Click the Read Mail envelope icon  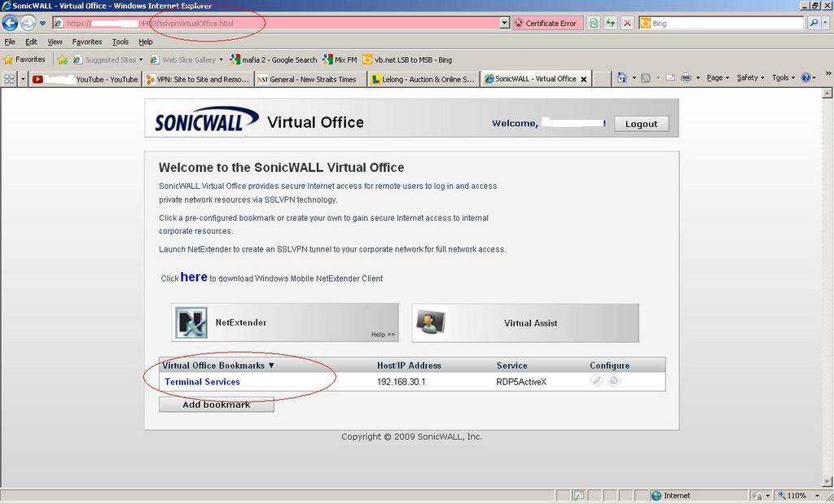click(x=670, y=78)
